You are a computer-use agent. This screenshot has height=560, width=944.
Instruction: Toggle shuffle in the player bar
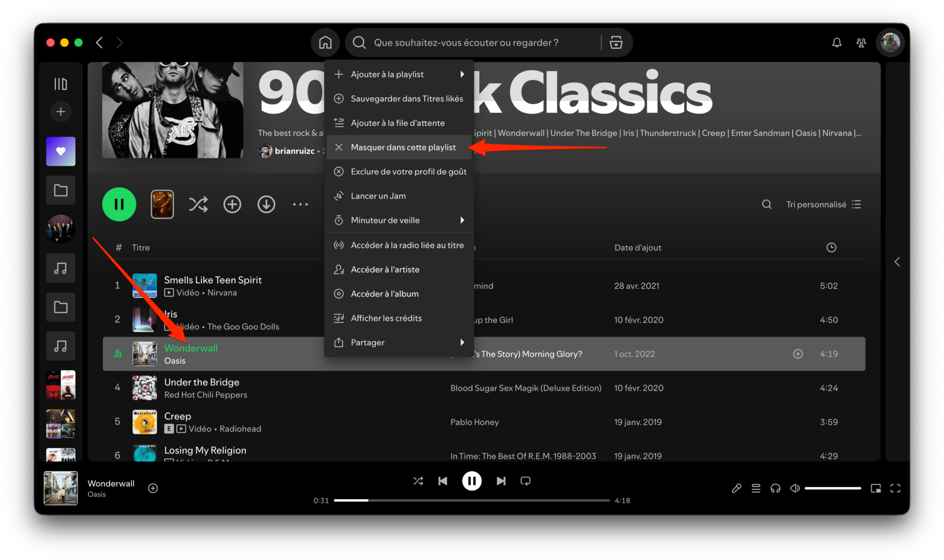point(418,481)
